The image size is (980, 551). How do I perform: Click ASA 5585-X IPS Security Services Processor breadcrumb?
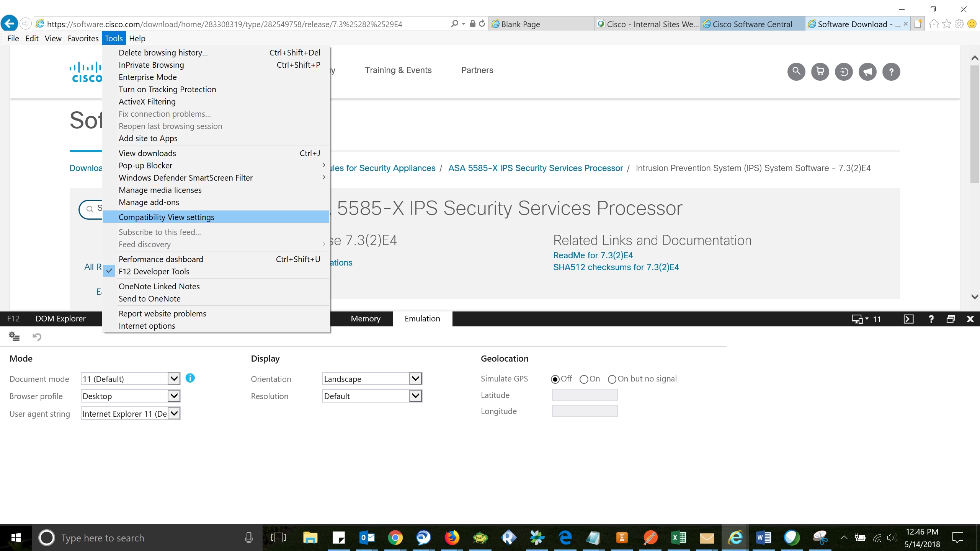coord(536,168)
